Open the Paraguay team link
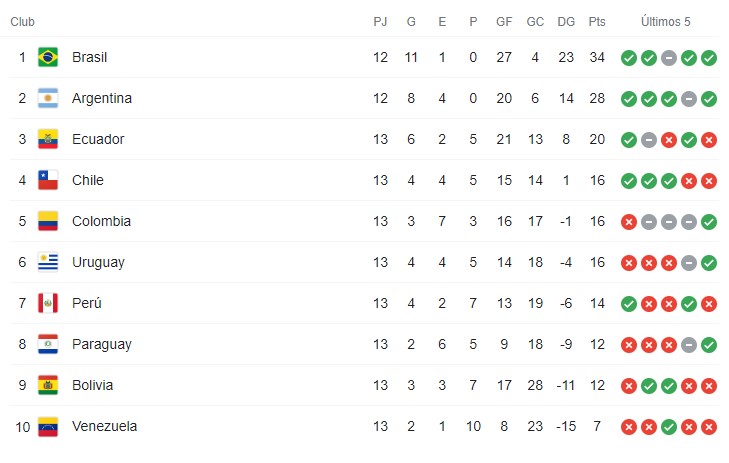 click(102, 344)
